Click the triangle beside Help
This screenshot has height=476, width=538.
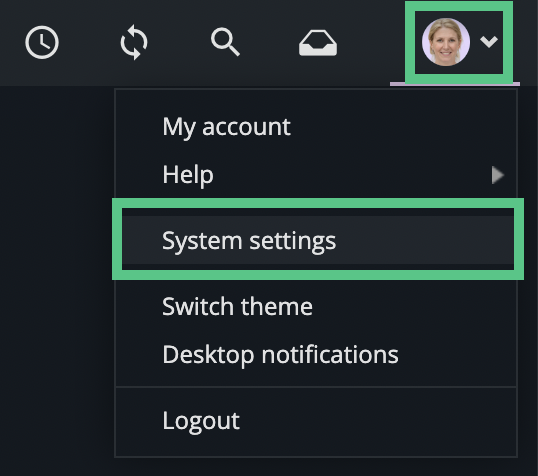pyautogui.click(x=498, y=175)
